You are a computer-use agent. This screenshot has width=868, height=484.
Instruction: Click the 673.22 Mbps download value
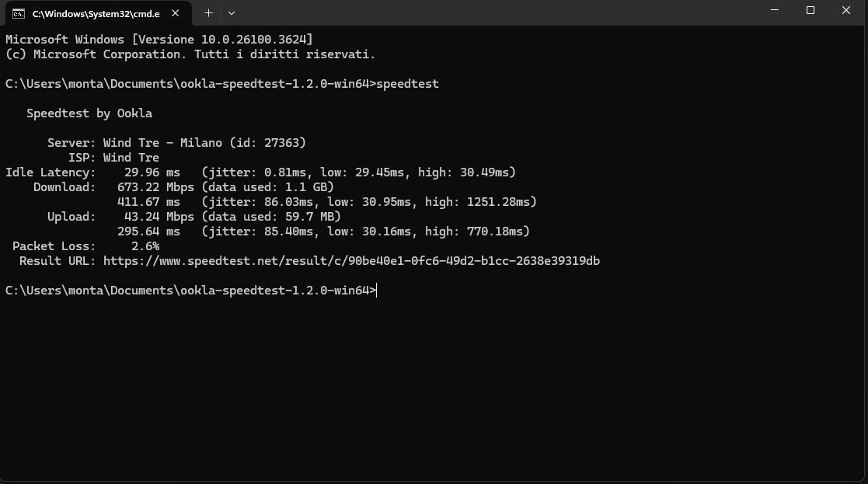155,187
